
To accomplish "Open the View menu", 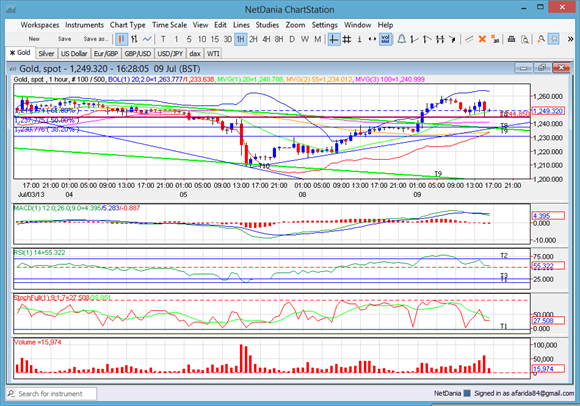I will point(200,25).
